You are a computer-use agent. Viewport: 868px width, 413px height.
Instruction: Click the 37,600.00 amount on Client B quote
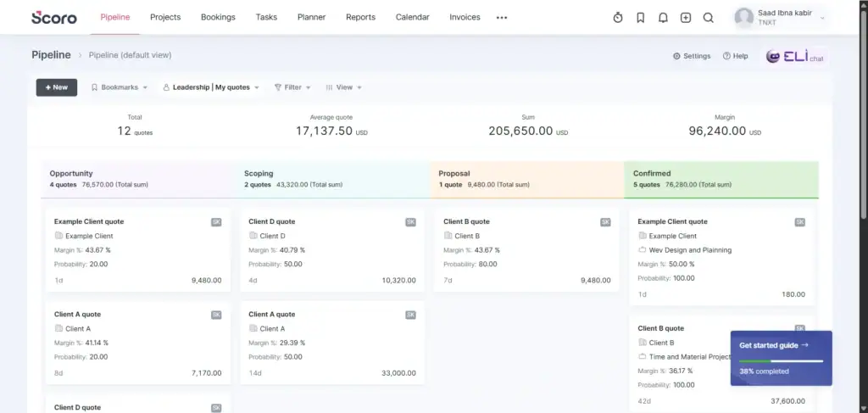tap(787, 401)
